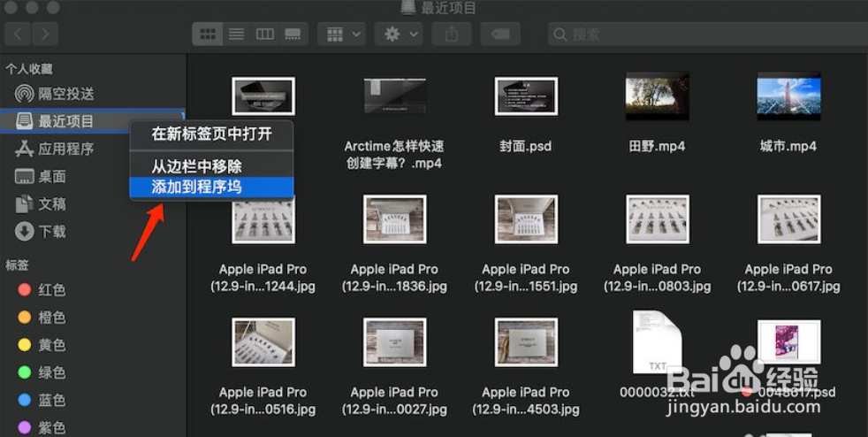Select the iPad Pro ...0516.jpg thumbnail
The width and height of the screenshot is (868, 437).
tap(263, 342)
